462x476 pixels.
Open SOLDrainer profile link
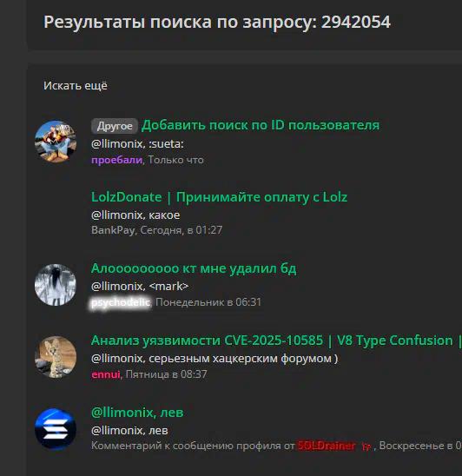click(x=327, y=446)
